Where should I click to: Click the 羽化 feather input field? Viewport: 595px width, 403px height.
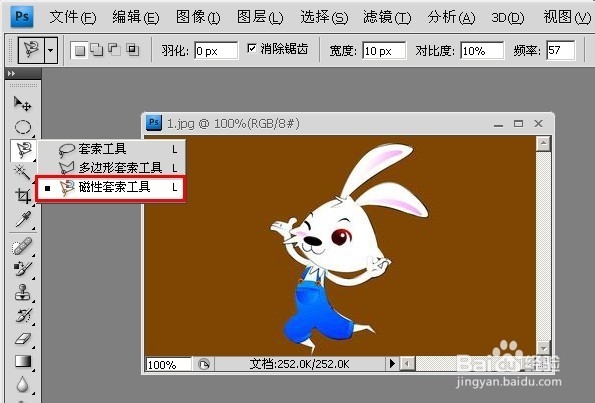[216, 50]
